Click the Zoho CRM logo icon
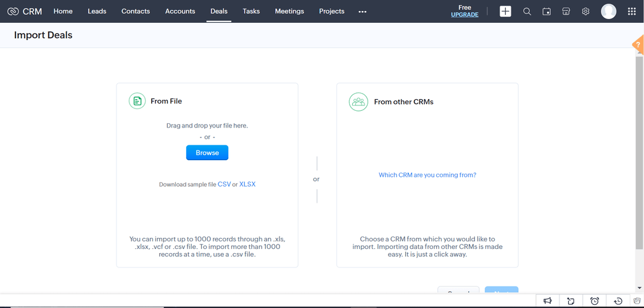 (x=13, y=12)
